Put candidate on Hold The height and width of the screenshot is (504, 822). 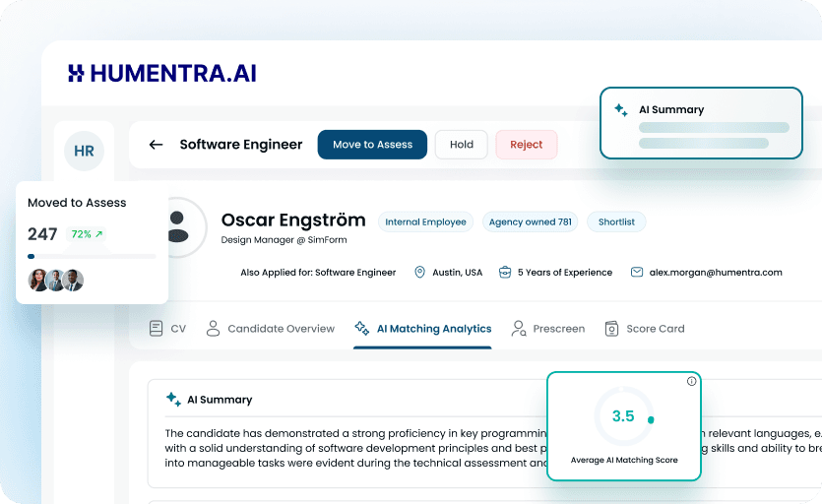pos(462,145)
